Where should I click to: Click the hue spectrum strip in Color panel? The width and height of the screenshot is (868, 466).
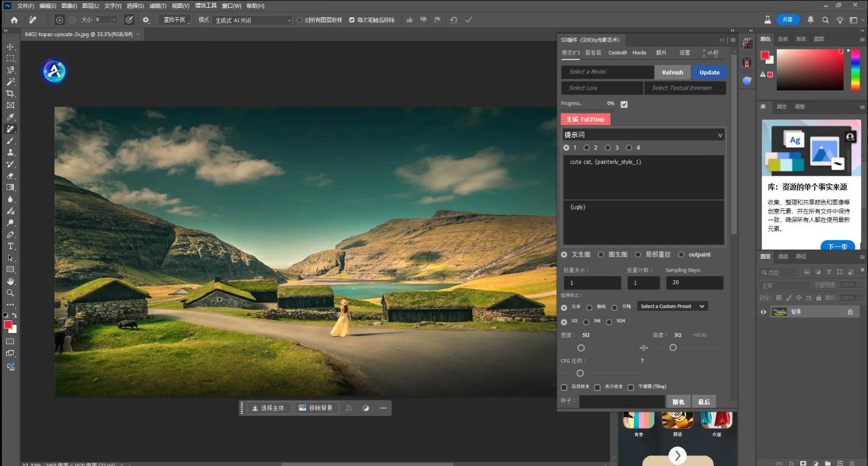point(855,70)
